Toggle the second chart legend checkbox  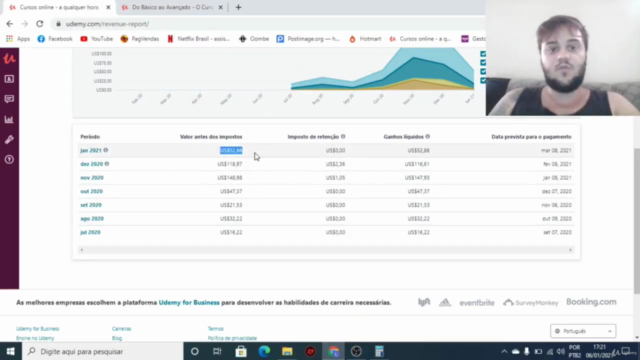483,62
